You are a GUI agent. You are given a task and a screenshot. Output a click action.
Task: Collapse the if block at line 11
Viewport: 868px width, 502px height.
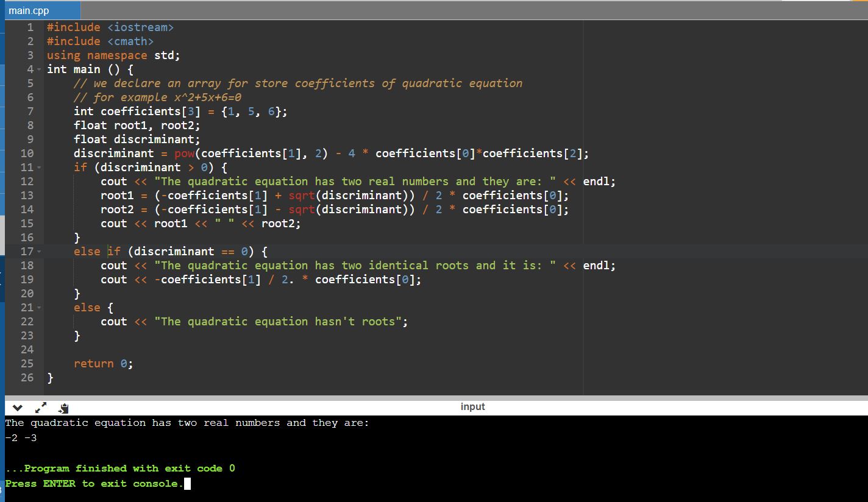[x=38, y=168]
